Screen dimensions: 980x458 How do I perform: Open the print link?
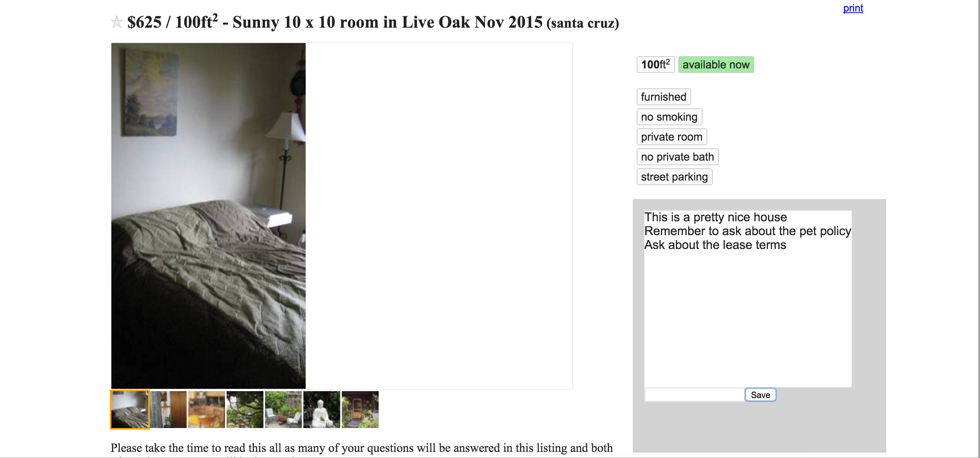pos(853,8)
